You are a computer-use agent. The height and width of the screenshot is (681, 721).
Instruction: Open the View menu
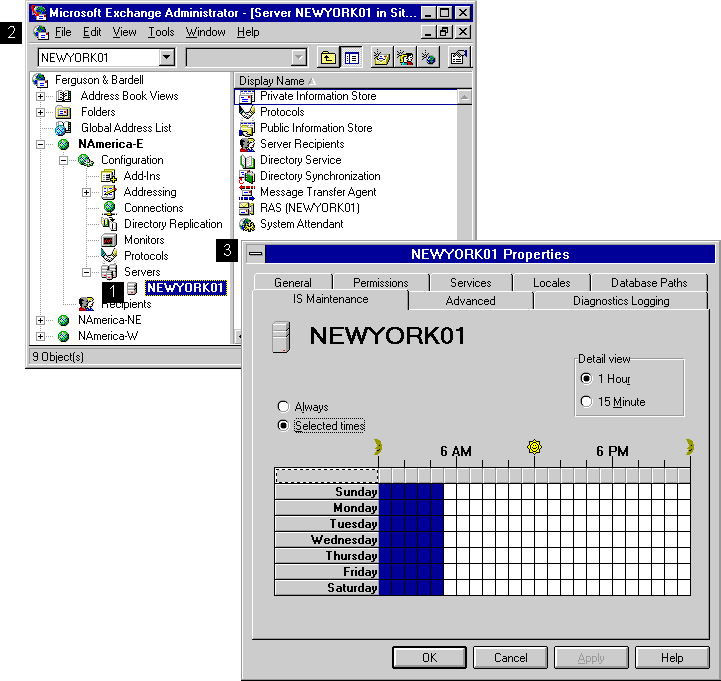point(125,32)
